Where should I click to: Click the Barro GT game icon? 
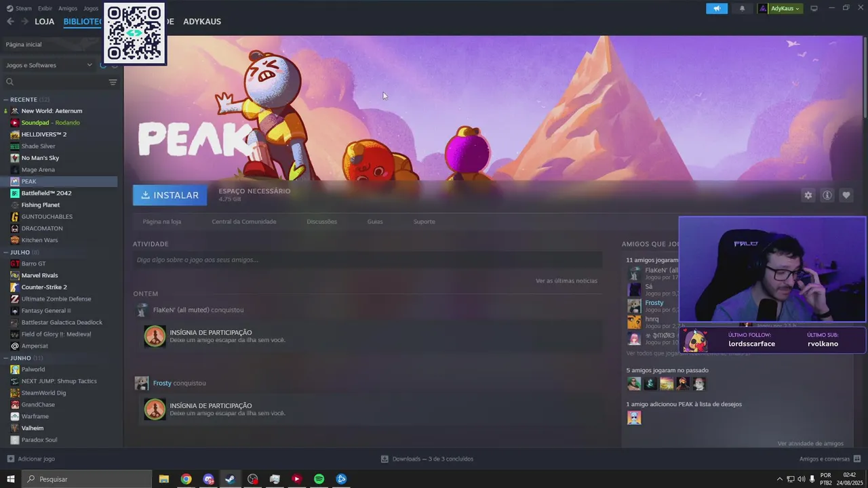[15, 264]
